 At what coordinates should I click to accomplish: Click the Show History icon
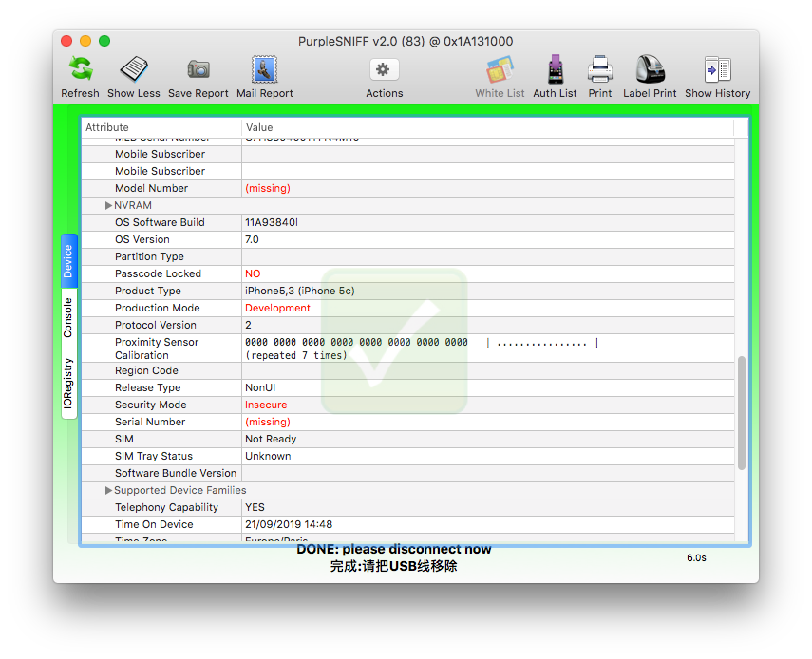pos(717,69)
